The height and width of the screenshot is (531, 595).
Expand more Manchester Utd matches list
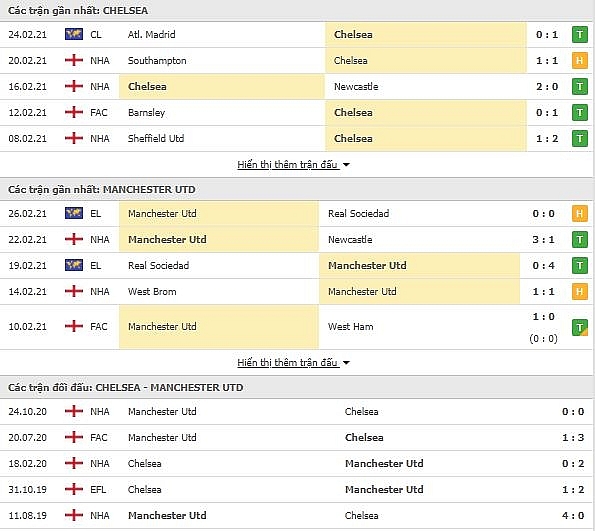pos(287,362)
